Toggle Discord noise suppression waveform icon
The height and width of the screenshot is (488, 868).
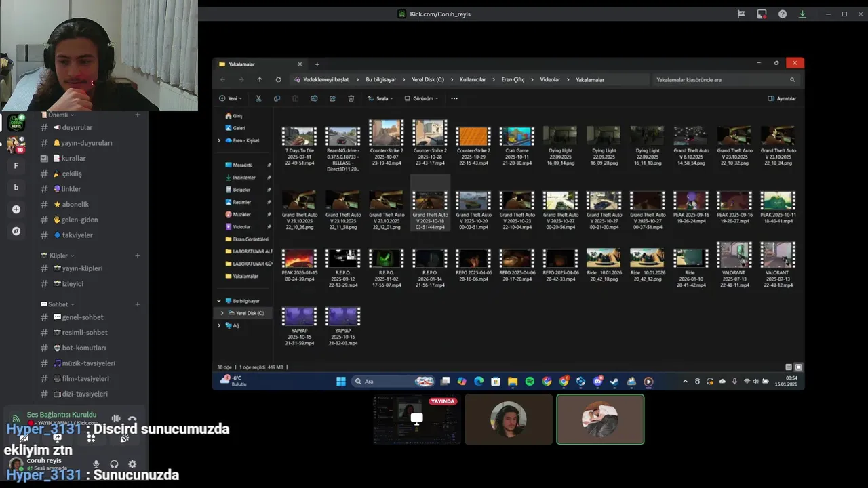click(116, 420)
